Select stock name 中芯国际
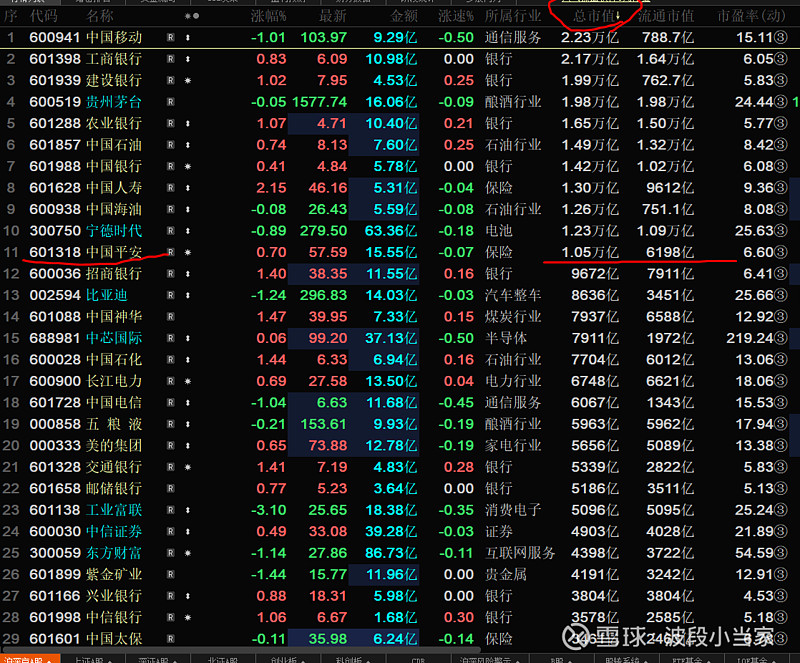The height and width of the screenshot is (663, 800). coord(113,338)
